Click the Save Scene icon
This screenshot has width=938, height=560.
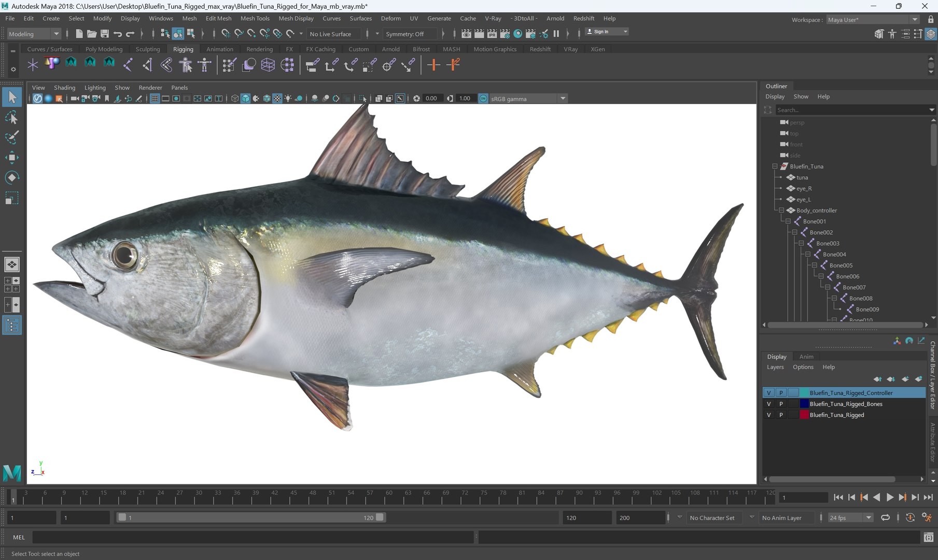[x=105, y=34]
